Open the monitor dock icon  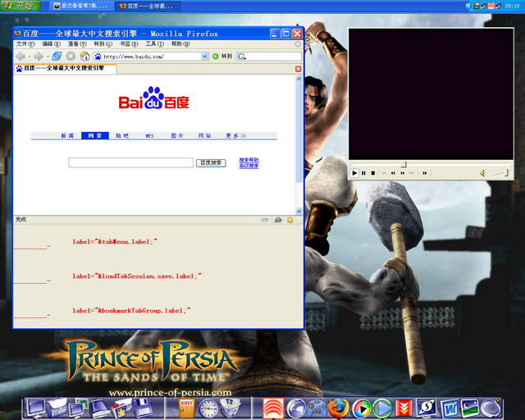pyautogui.click(x=36, y=408)
